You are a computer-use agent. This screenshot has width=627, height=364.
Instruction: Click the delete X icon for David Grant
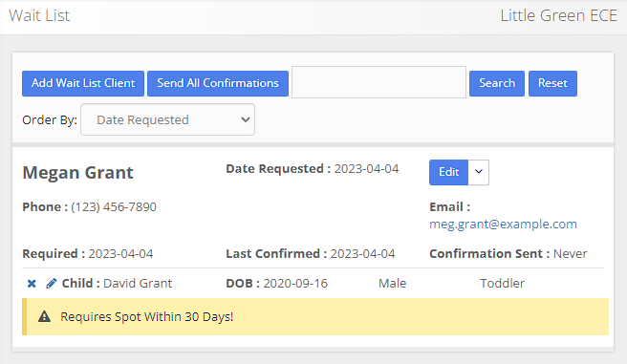[x=32, y=284]
